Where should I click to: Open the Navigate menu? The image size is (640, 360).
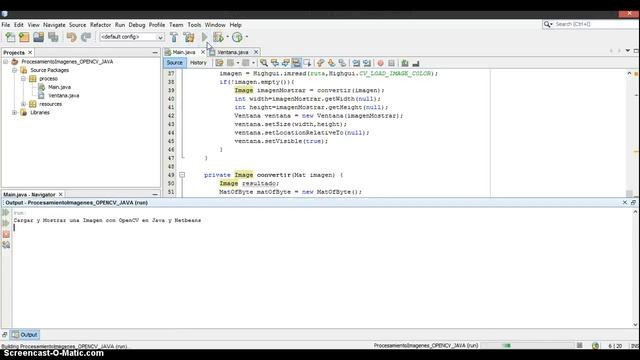click(54, 25)
